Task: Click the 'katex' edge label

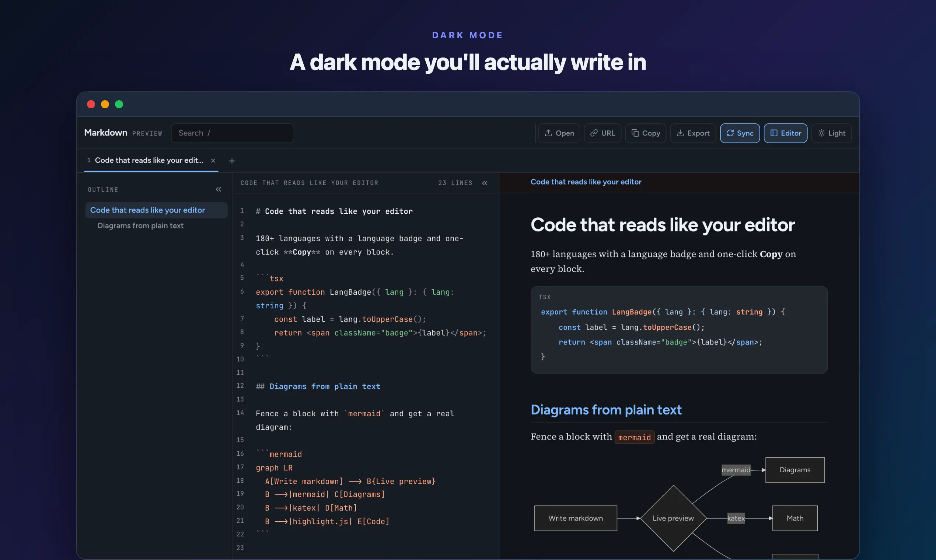Action: tap(736, 518)
